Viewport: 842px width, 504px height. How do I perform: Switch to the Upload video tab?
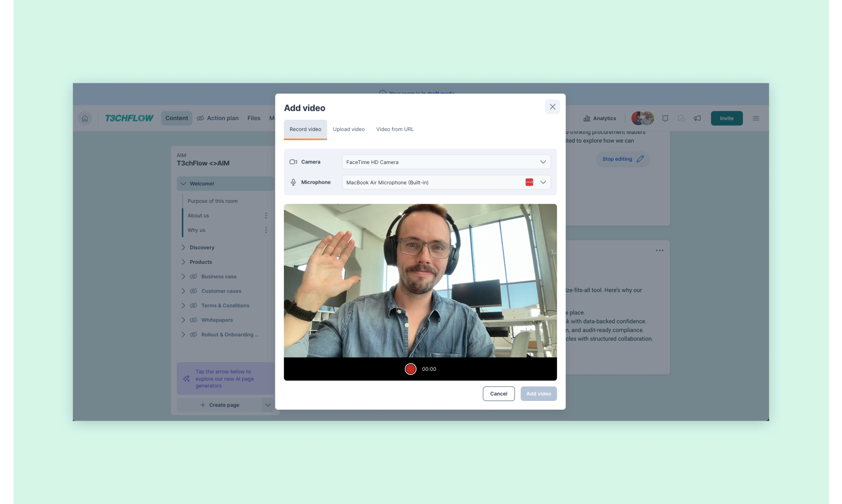(x=348, y=129)
